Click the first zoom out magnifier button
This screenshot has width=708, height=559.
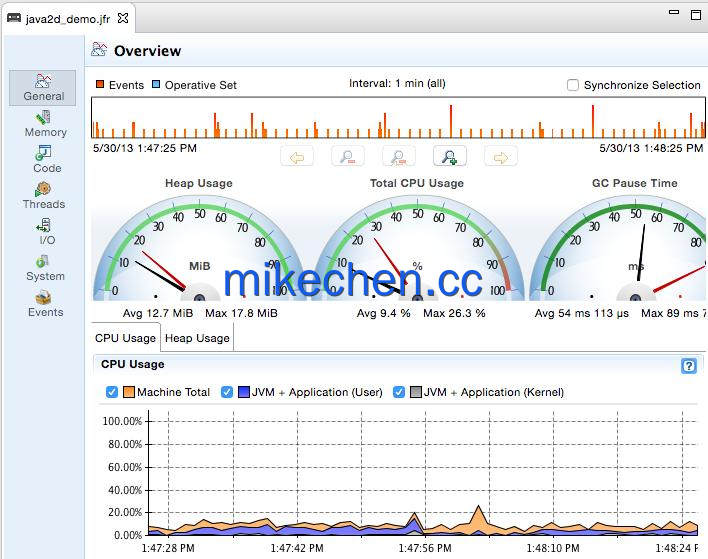tap(348, 157)
